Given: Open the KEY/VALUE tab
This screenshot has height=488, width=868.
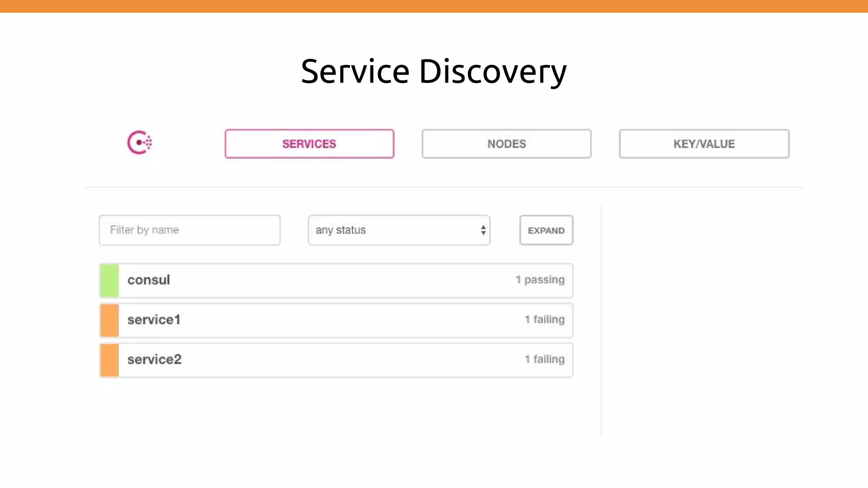Looking at the screenshot, I should coord(704,144).
